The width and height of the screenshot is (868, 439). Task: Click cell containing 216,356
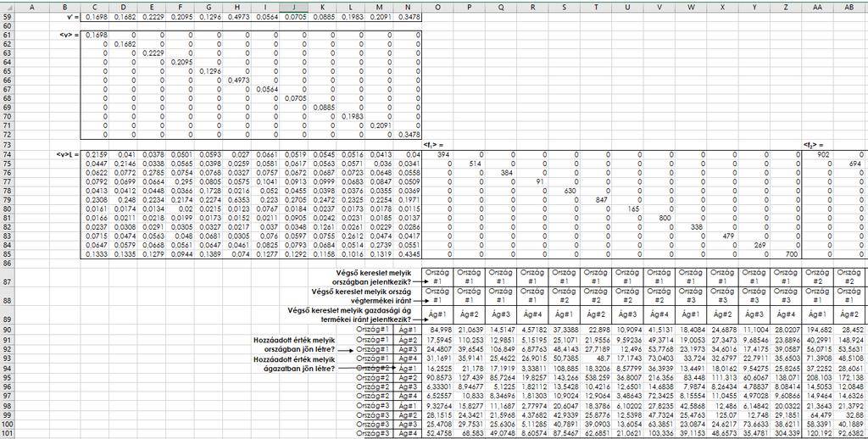(x=659, y=376)
